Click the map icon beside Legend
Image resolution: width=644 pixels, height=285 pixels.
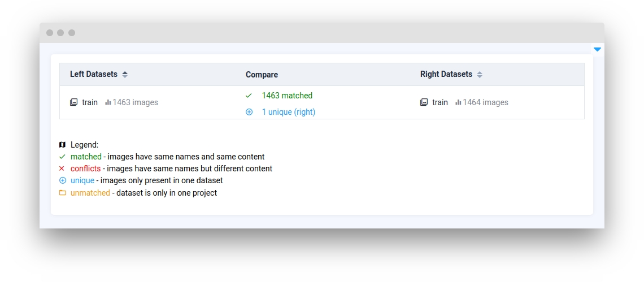pos(62,145)
